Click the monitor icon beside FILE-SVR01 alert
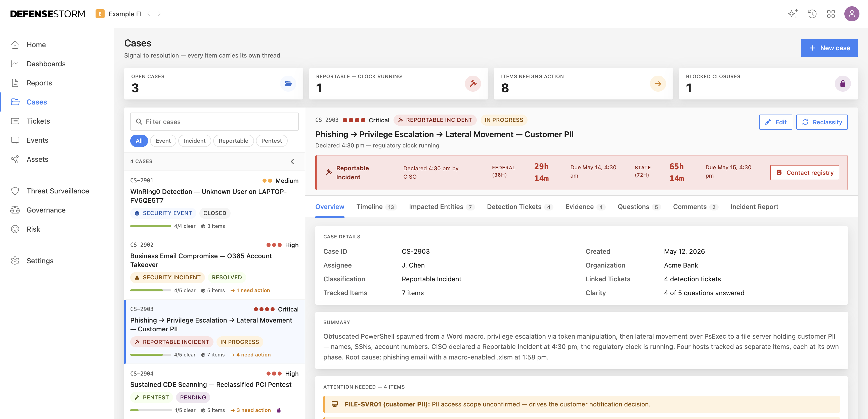Screen dimensions: 868x419 [x=335, y=404]
